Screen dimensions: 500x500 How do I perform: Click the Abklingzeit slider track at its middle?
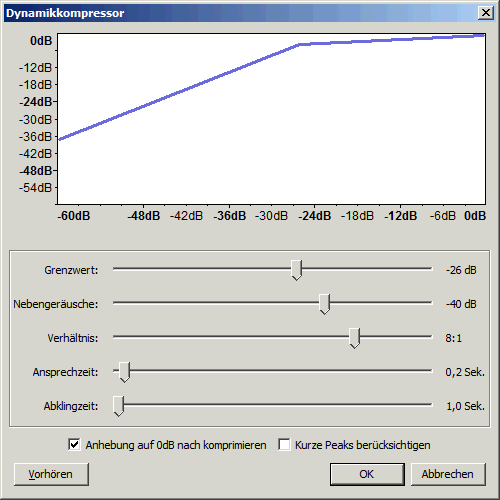273,405
